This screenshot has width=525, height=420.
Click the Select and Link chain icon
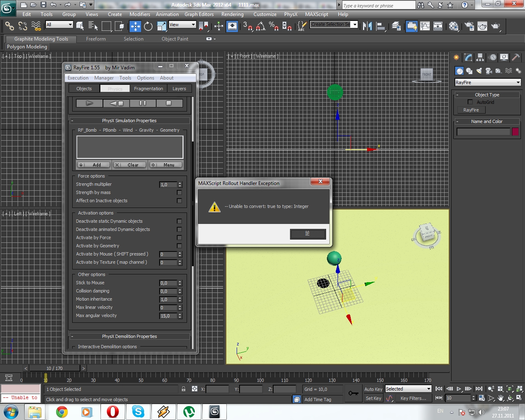9,27
